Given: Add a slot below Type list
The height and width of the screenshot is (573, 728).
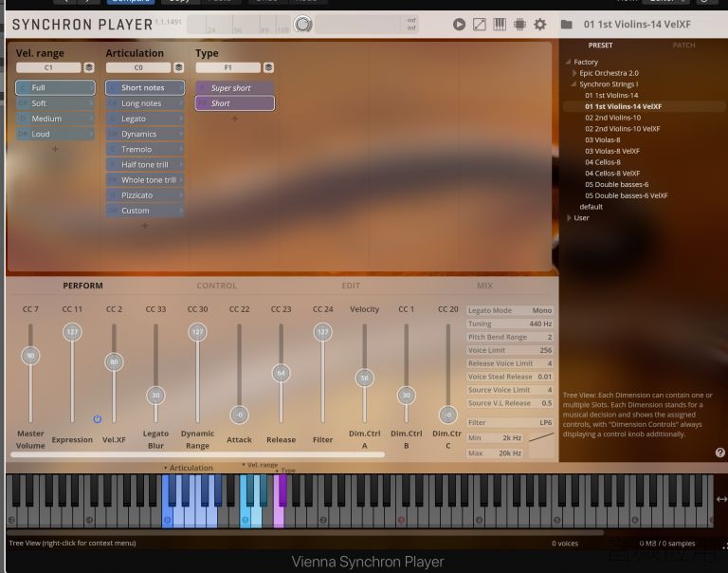Looking at the screenshot, I should (x=234, y=119).
